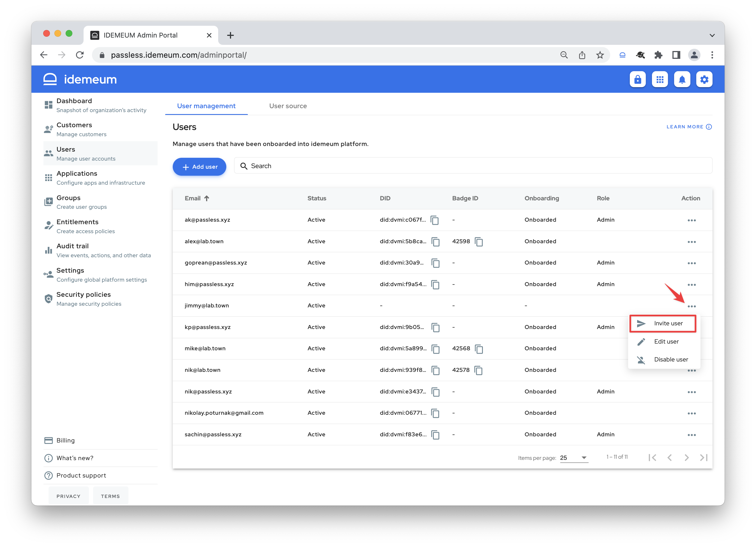The image size is (756, 547).
Task: Open Security policies in sidebar
Action: [100, 299]
